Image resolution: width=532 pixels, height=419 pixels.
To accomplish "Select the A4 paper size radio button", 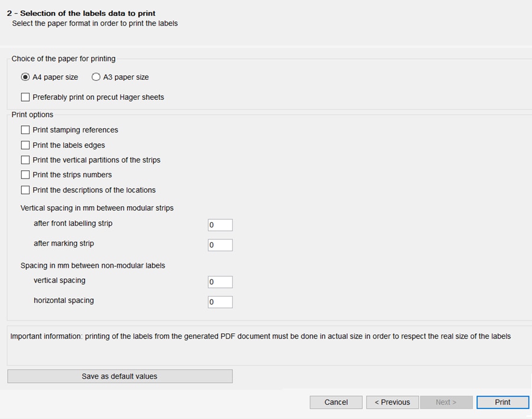I will [x=25, y=77].
